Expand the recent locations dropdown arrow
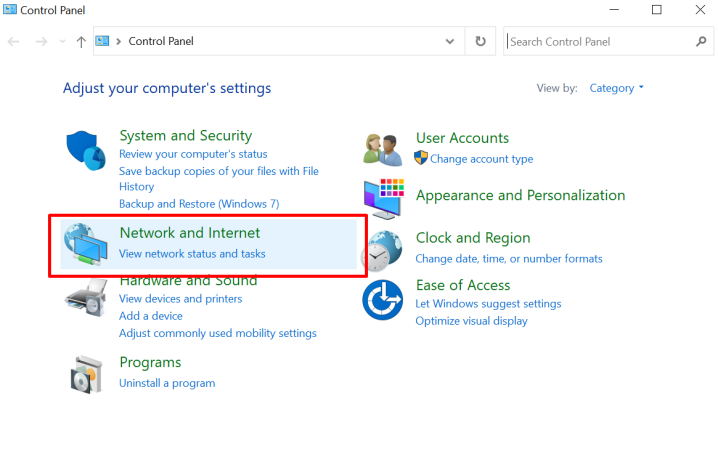718x470 pixels. (x=63, y=42)
